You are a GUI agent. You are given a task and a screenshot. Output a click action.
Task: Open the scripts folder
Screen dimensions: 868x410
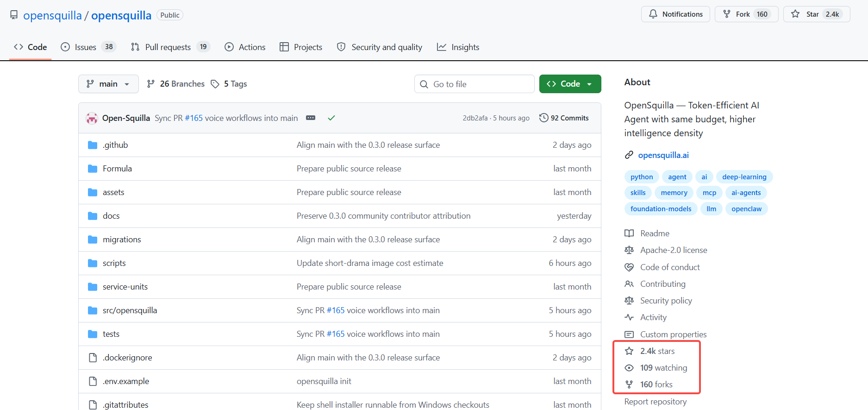coord(114,263)
